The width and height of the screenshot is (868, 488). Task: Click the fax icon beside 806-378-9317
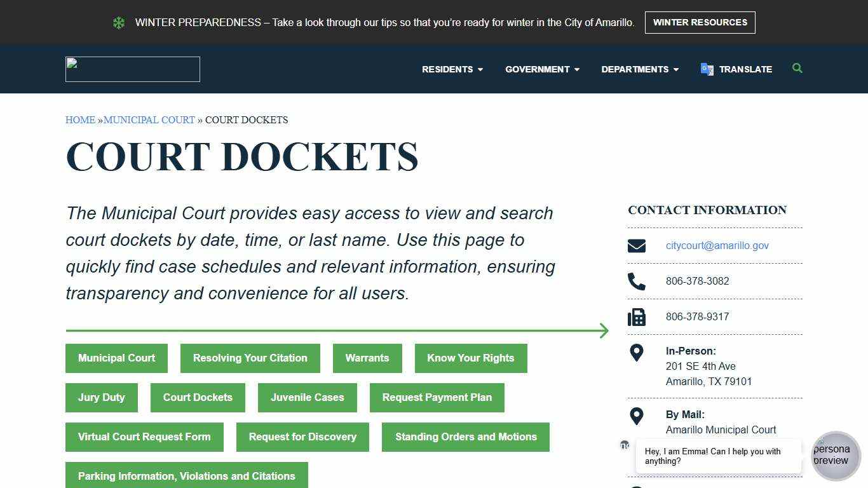pos(637,316)
